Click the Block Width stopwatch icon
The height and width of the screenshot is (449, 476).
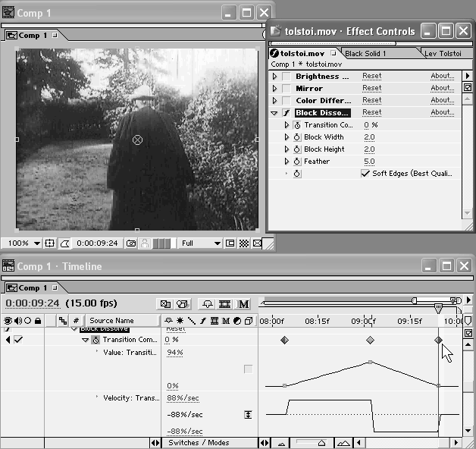pos(297,137)
